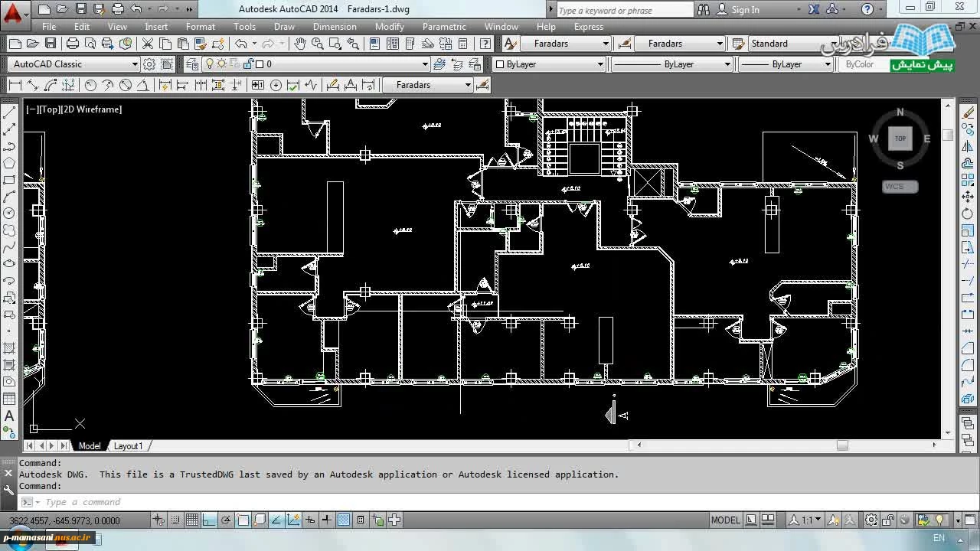Expand the Quick Access toolbar overflow arrows
Viewport: 980px width, 551px height.
click(189, 9)
